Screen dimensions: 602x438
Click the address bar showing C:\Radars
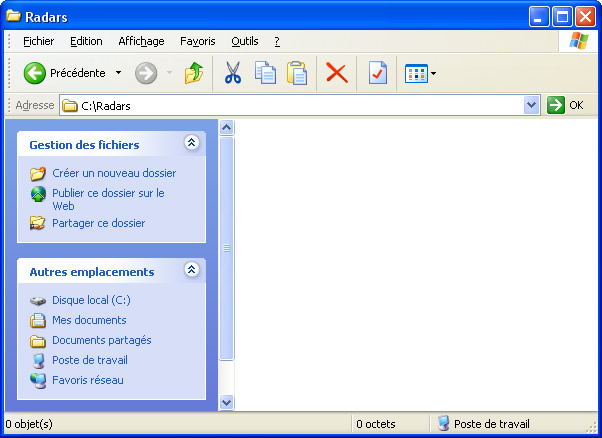click(x=300, y=105)
